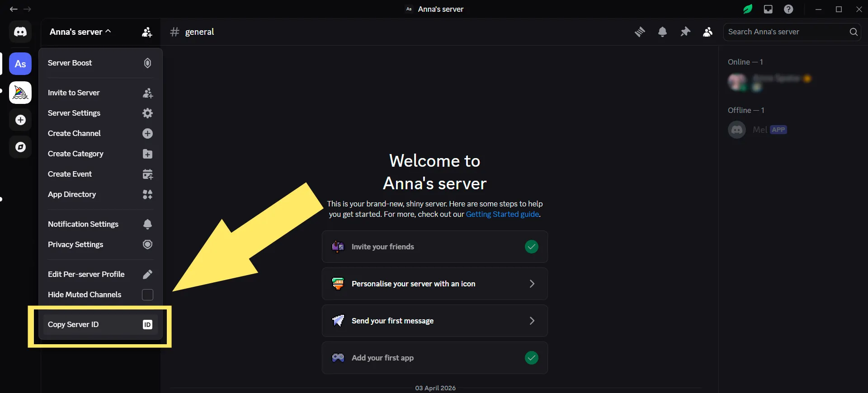868x393 pixels.
Task: Select Edit Per-server Profile
Action: [100, 274]
